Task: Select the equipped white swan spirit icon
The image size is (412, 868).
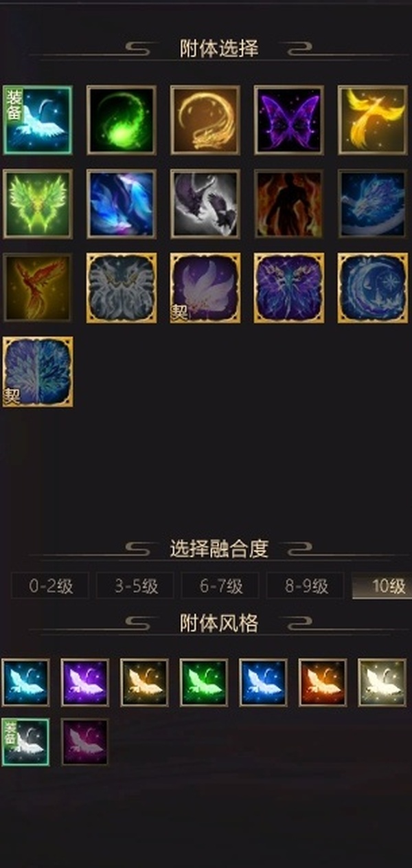Action: [x=38, y=120]
